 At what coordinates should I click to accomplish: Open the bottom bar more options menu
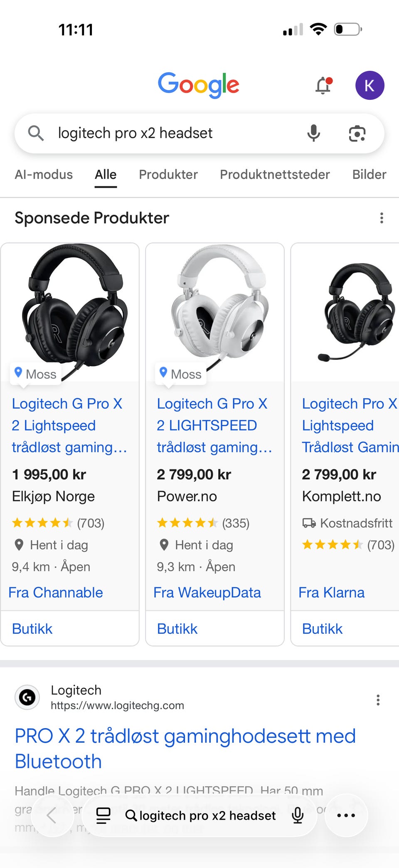(346, 816)
